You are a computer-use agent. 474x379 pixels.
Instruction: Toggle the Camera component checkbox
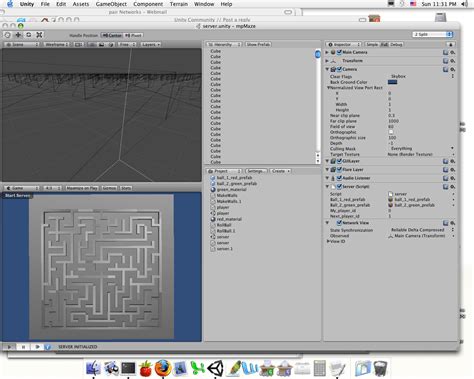(339, 69)
